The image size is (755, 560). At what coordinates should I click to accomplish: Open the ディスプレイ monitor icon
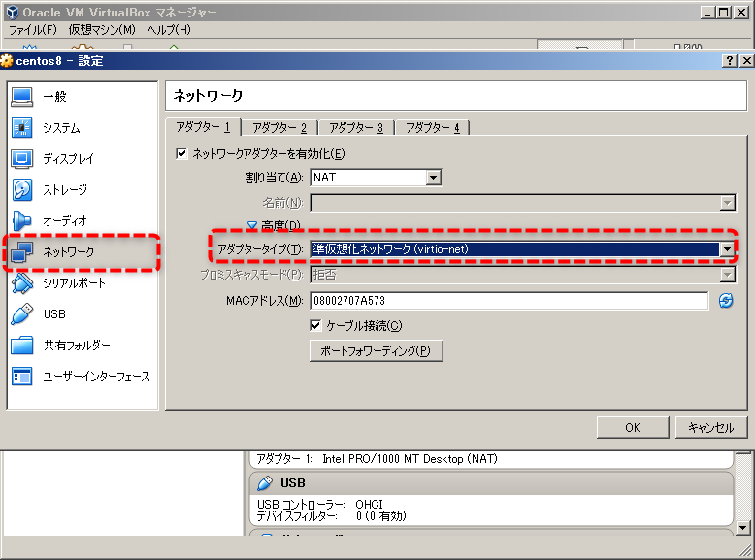point(22,159)
